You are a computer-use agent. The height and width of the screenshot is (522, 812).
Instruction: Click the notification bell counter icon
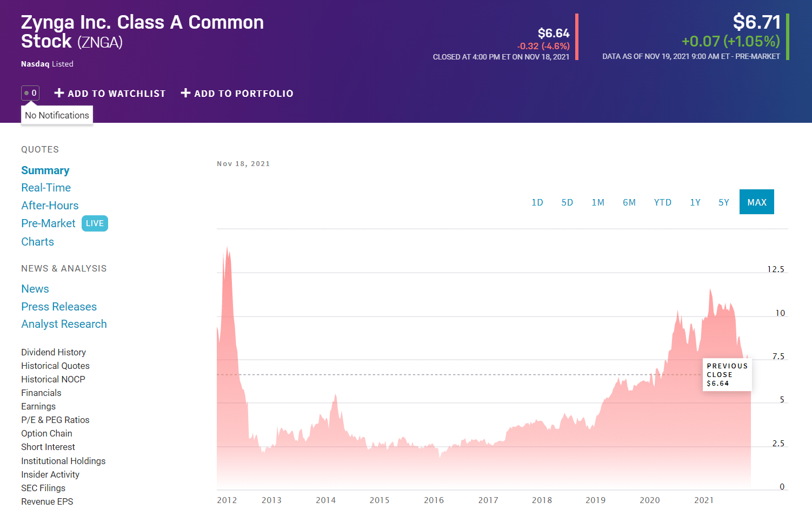tap(30, 93)
